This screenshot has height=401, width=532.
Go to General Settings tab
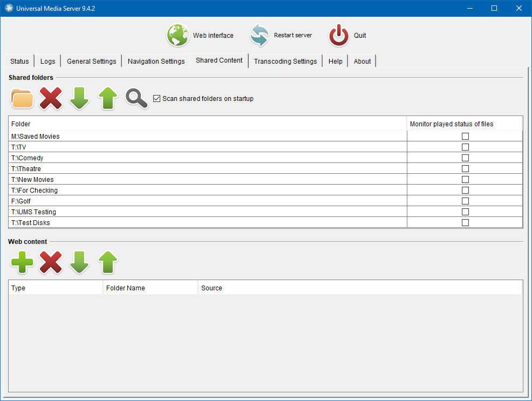(91, 61)
